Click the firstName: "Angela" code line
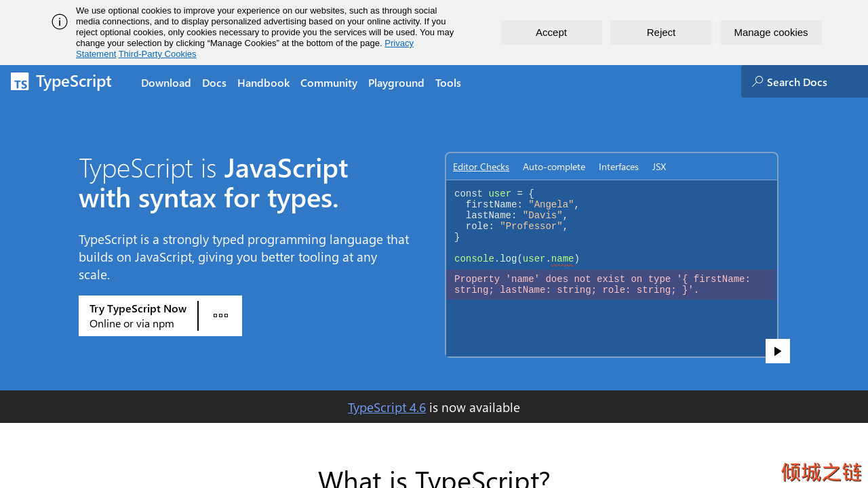868x488 pixels. (522, 205)
